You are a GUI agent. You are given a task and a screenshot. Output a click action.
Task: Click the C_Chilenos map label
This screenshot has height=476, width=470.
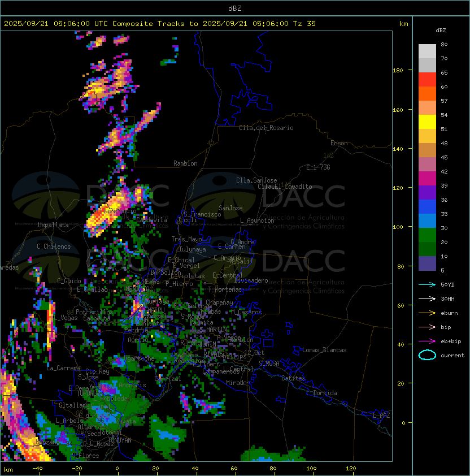pos(54,246)
